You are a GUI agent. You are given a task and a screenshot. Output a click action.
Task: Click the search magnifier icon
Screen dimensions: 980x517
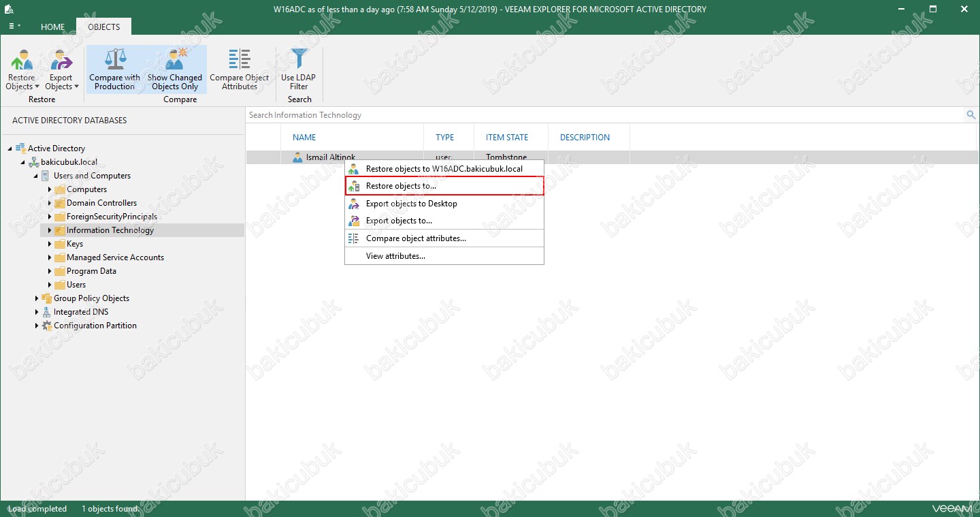point(971,115)
